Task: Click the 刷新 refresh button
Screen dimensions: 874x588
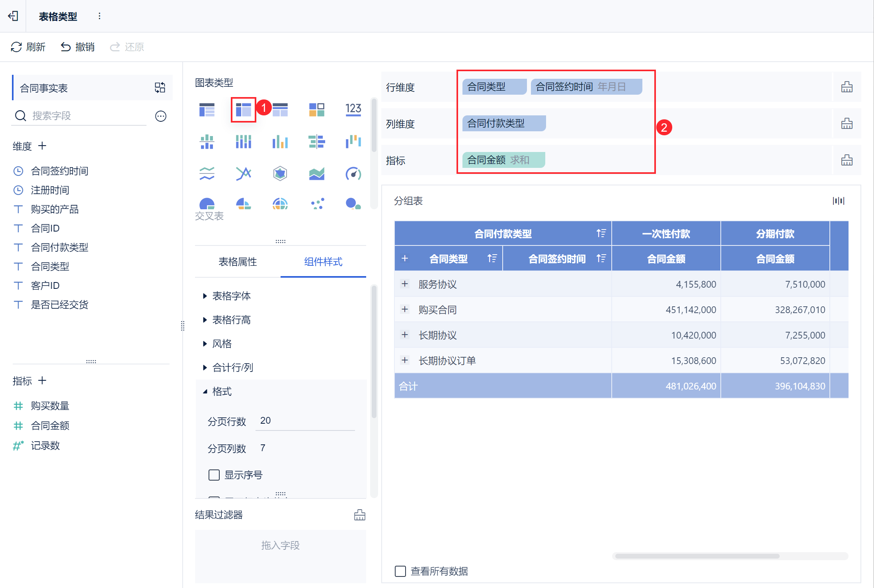Action: coord(28,47)
